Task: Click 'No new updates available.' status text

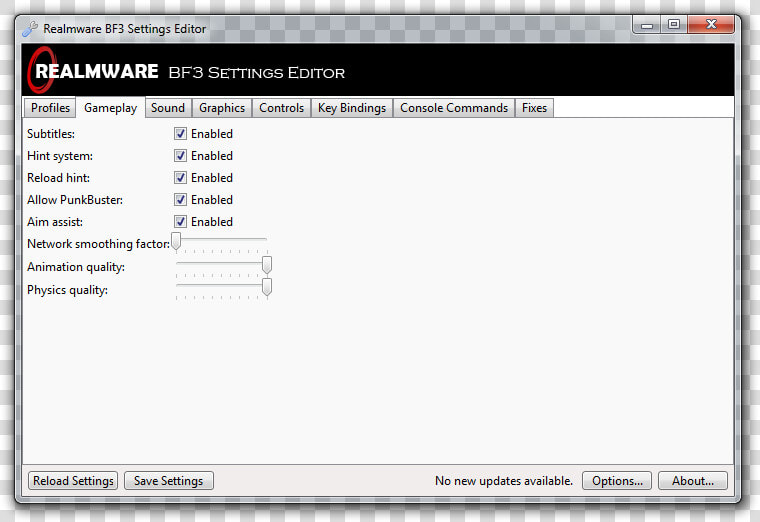Action: click(504, 481)
